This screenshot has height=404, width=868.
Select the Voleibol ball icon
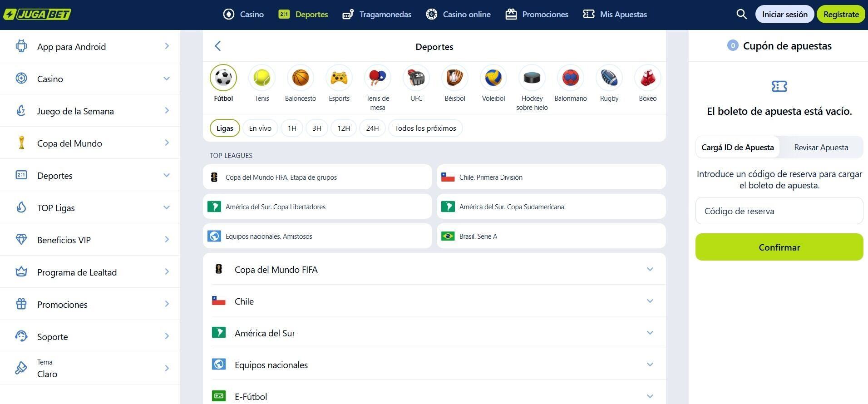493,78
